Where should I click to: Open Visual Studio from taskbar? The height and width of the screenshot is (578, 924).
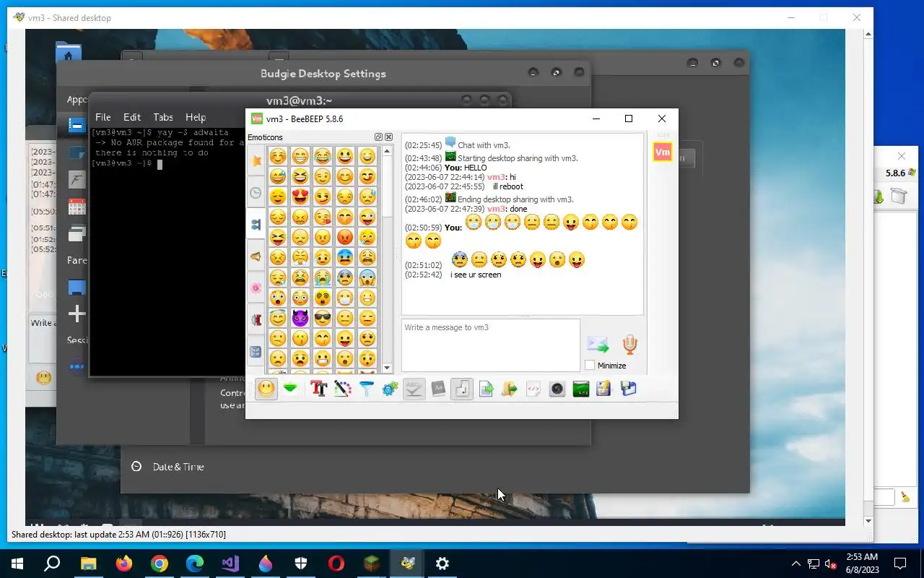click(230, 564)
